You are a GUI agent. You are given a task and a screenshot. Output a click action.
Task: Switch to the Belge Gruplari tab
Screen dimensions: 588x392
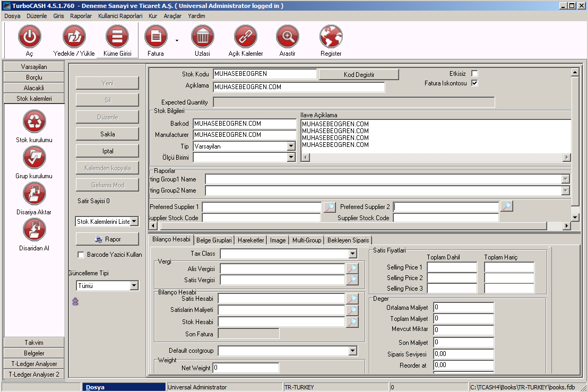coord(214,240)
